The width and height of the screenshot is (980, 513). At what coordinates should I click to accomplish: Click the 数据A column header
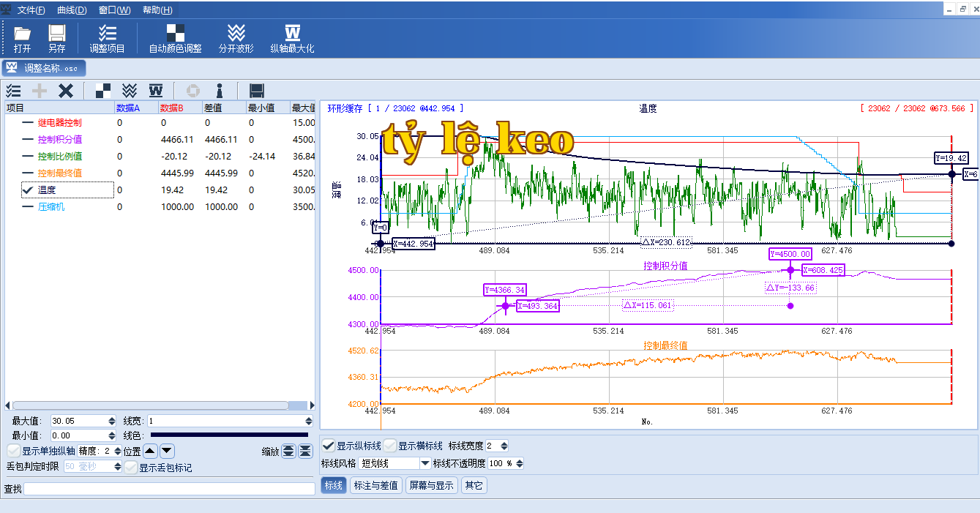coord(137,108)
